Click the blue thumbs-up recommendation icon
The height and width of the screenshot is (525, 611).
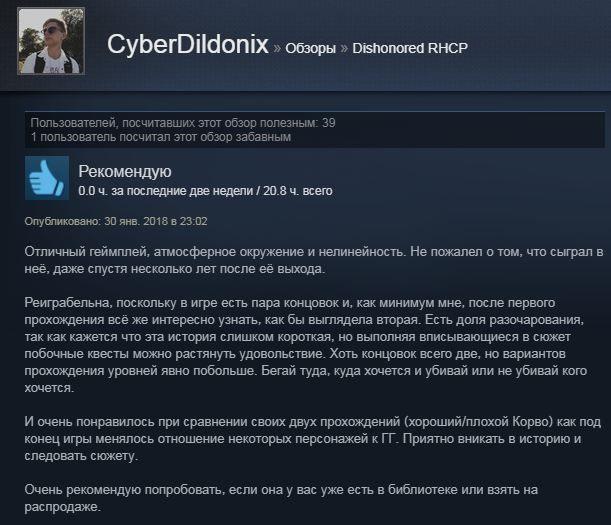click(x=47, y=178)
